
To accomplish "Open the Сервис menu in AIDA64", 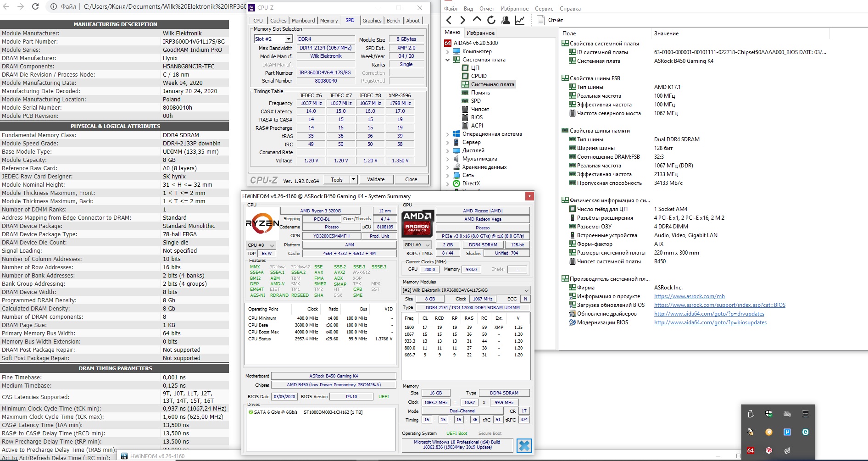I will click(x=544, y=8).
